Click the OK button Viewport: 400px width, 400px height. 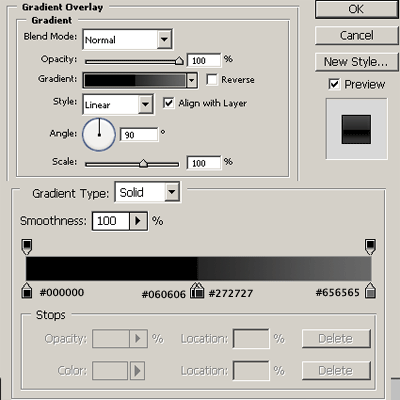tap(356, 9)
